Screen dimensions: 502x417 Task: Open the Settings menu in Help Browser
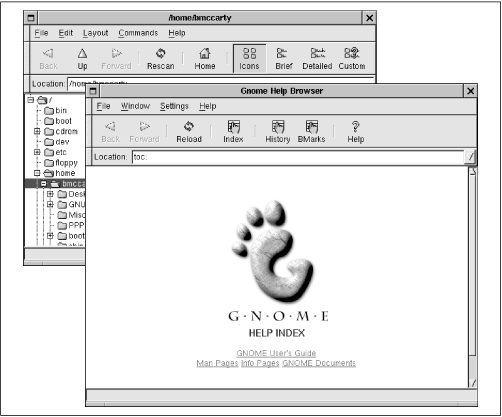(174, 106)
